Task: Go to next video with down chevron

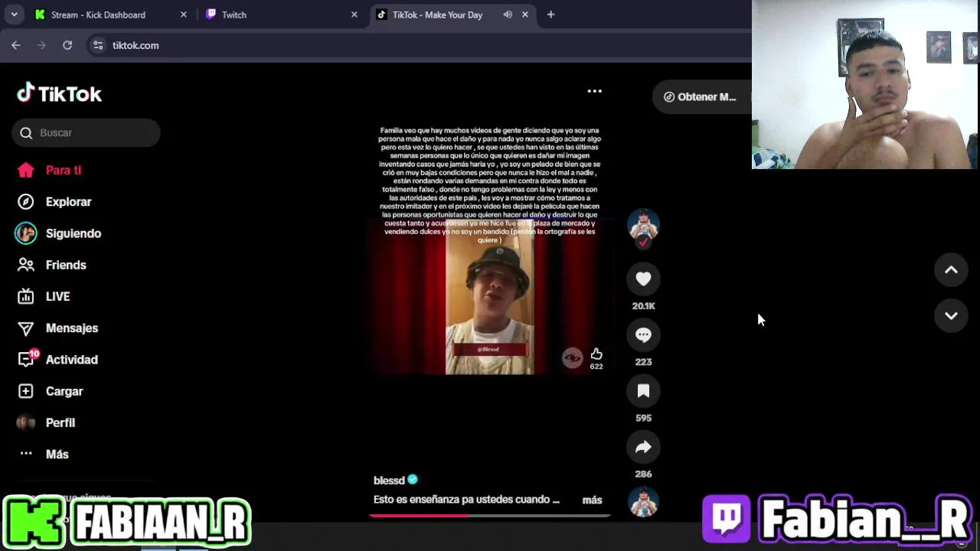Action: (951, 316)
